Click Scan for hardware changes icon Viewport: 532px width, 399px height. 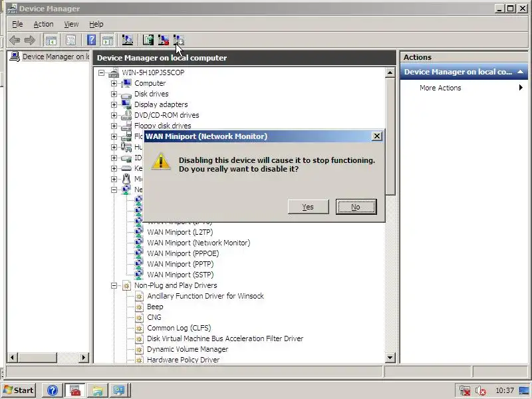click(128, 41)
